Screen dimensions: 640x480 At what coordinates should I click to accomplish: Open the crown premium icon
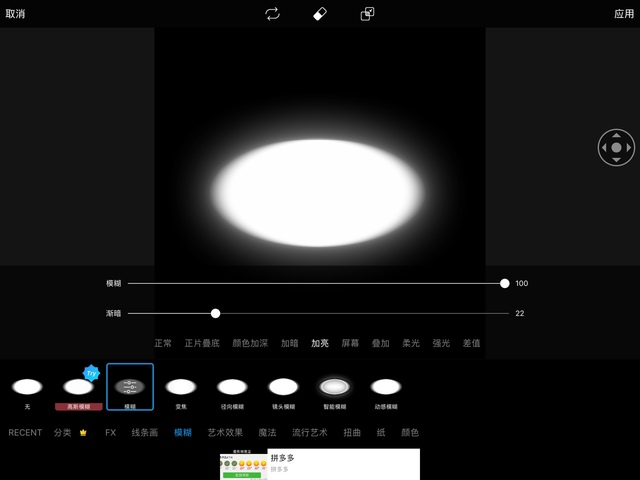pos(83,433)
